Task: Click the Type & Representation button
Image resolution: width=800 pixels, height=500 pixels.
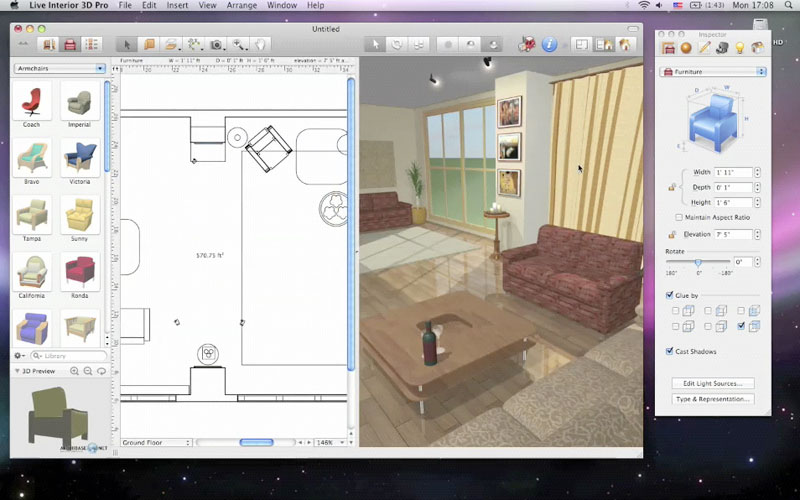Action: 712,399
